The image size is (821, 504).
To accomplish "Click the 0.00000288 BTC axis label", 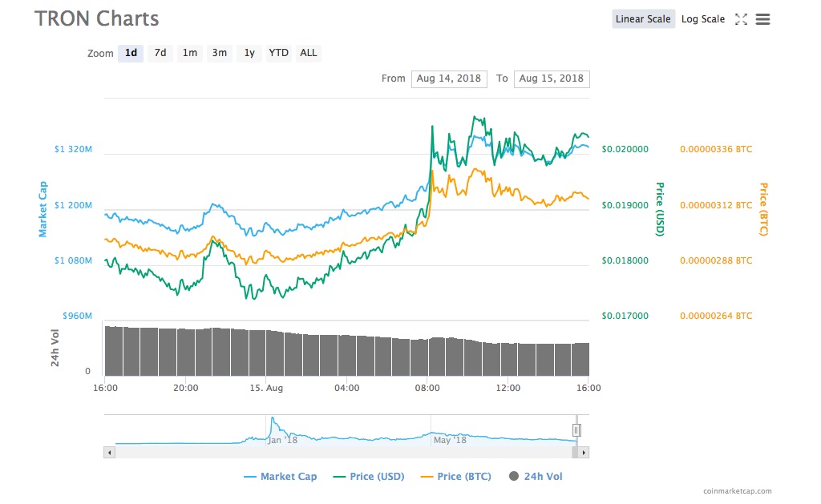I will click(716, 260).
